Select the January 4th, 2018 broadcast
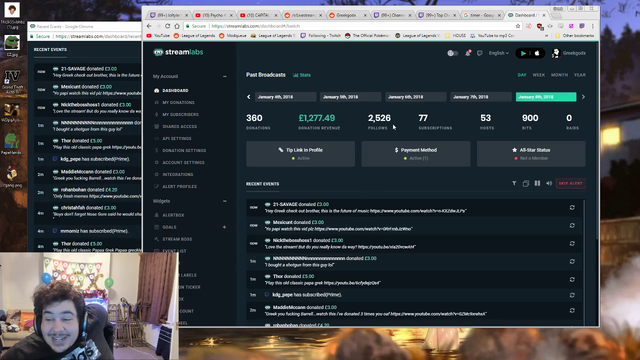The height and width of the screenshot is (360, 640). [x=285, y=97]
